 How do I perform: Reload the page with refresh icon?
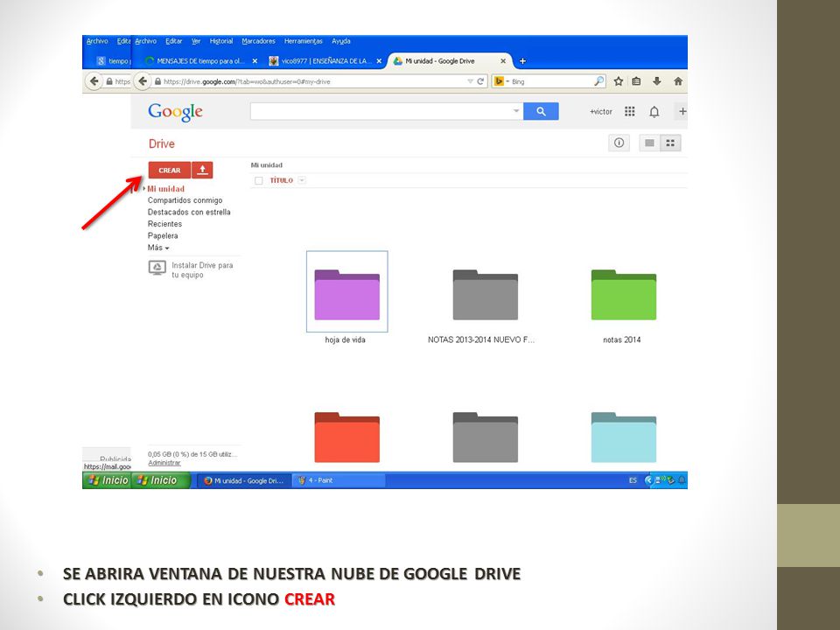pyautogui.click(x=480, y=81)
